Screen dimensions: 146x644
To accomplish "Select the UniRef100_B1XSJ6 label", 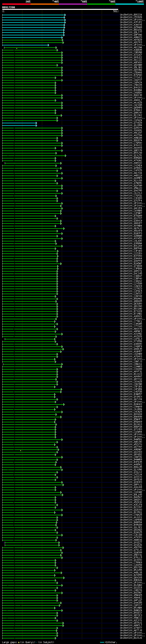I will pyautogui.click(x=131, y=638).
